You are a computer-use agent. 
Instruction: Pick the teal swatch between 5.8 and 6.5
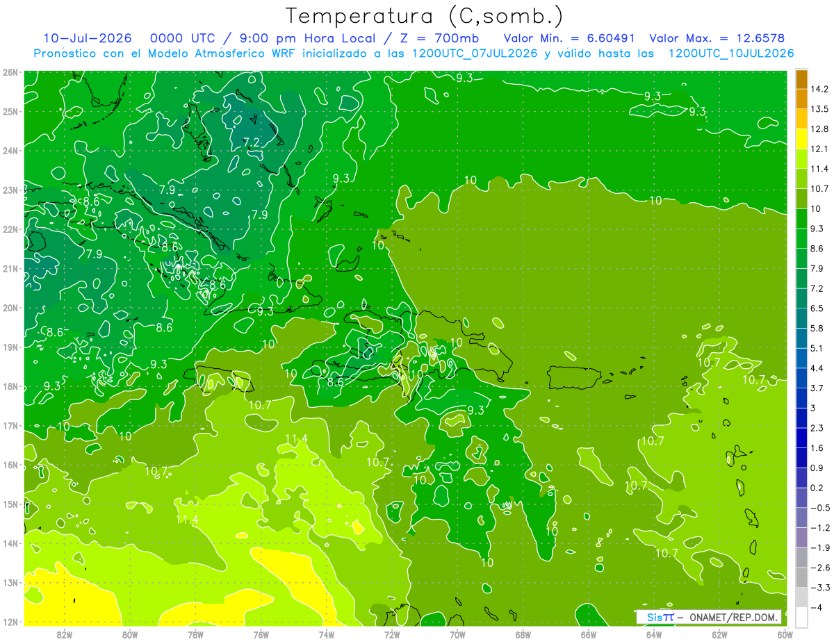click(801, 317)
